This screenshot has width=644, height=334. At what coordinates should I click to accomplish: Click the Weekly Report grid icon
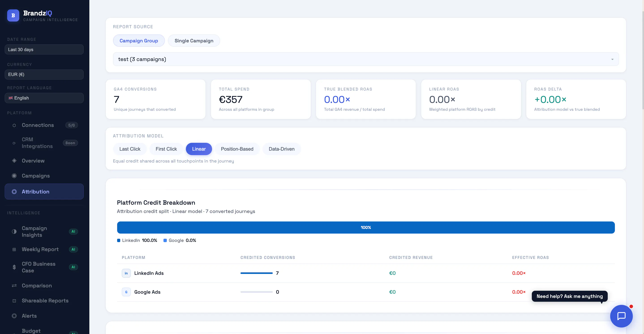14,249
